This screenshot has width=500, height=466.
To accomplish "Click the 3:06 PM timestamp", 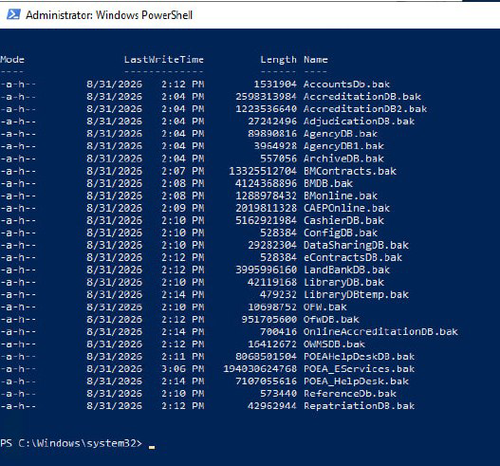I will click(183, 369).
